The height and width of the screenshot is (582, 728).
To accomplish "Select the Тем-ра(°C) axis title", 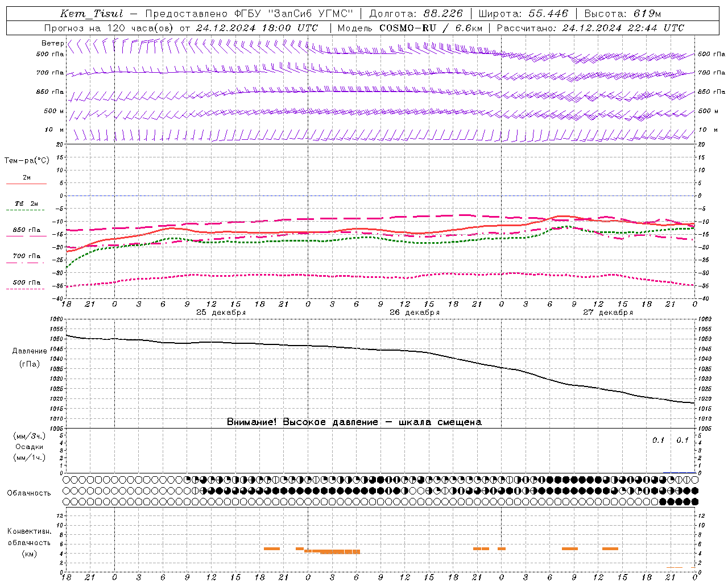I will pyautogui.click(x=27, y=161).
